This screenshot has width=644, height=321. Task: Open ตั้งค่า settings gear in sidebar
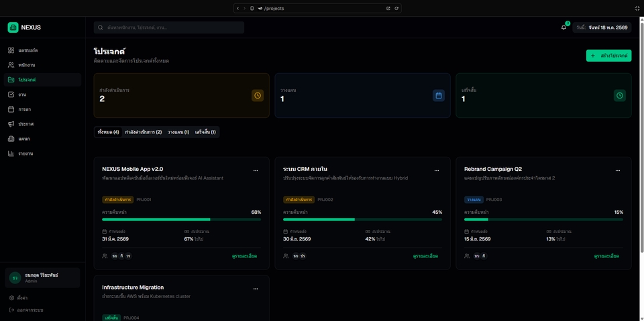click(11, 298)
